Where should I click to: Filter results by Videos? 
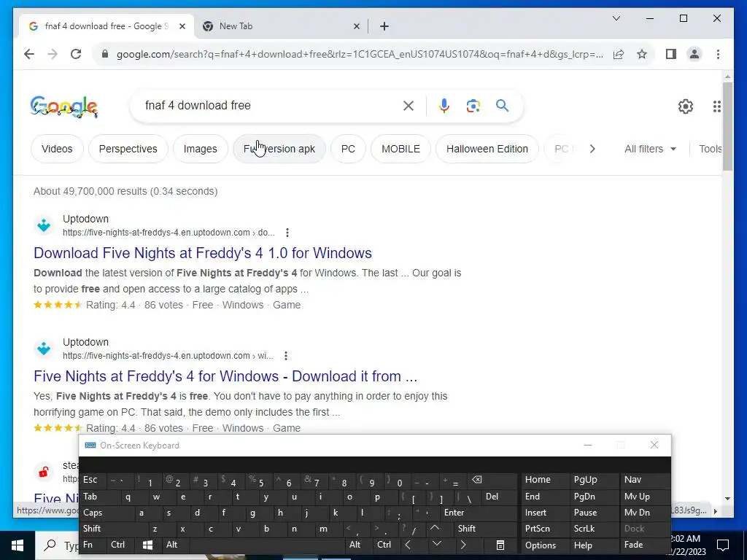coord(57,149)
